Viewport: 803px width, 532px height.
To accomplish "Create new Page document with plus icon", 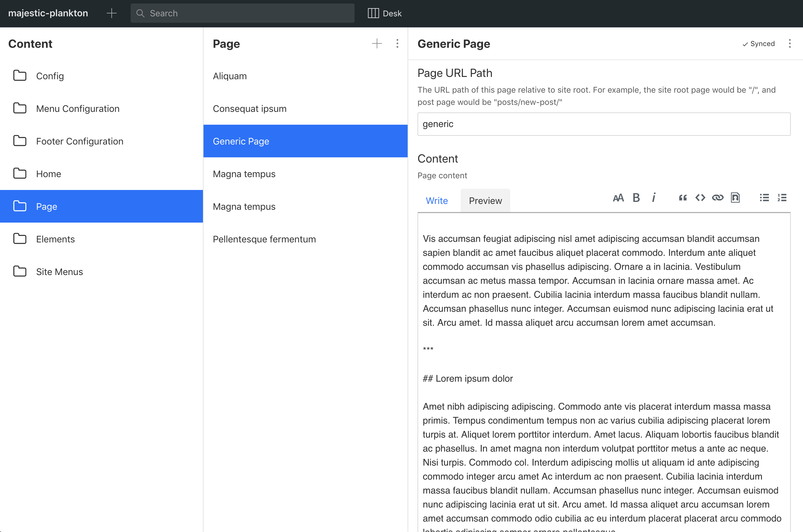I will coord(377,43).
